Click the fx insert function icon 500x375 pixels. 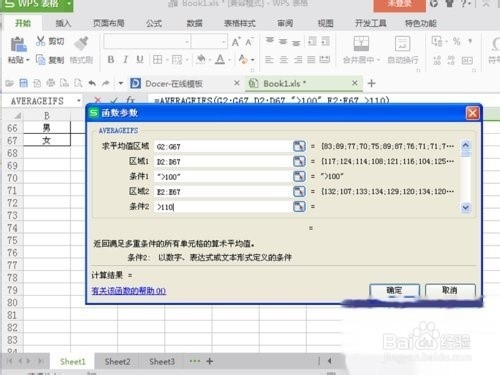(x=130, y=100)
